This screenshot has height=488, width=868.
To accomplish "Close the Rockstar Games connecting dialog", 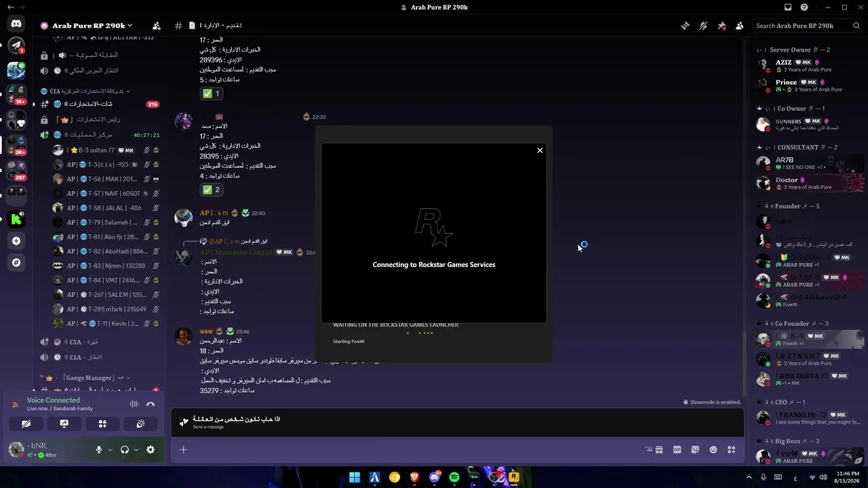I will click(540, 150).
